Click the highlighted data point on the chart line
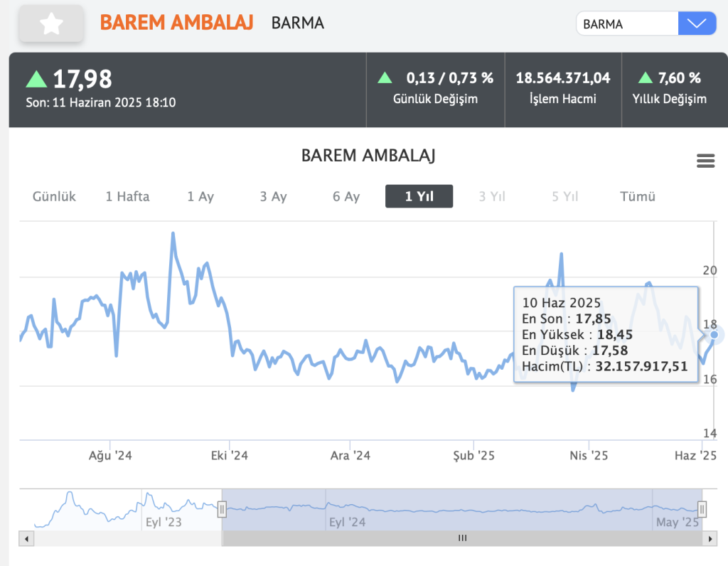The width and height of the screenshot is (728, 566). point(716,334)
